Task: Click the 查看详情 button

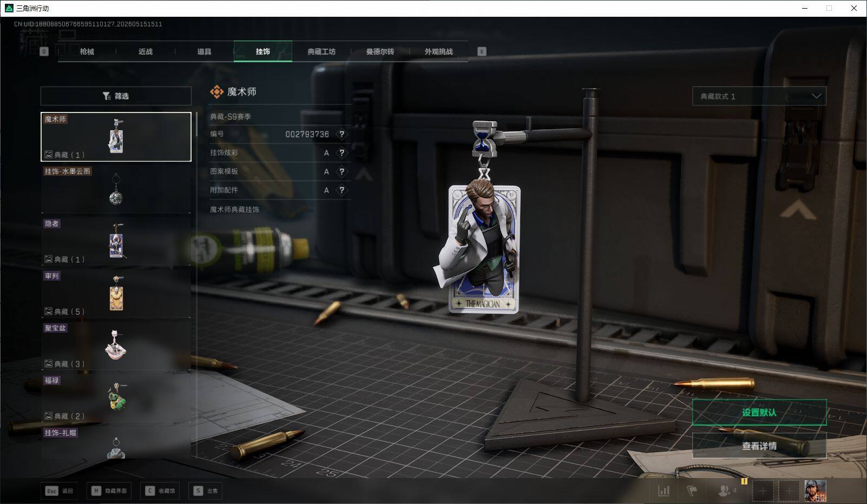Action: (x=759, y=446)
